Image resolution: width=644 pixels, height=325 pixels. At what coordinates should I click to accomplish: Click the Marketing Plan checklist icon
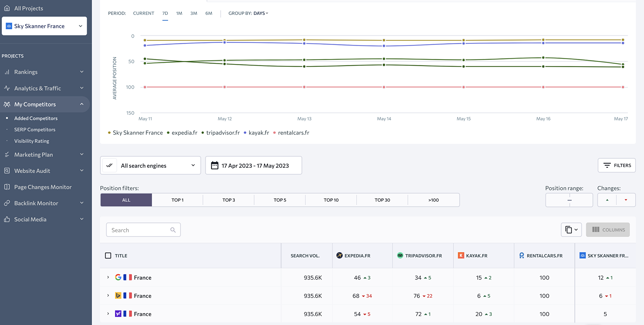tap(7, 154)
